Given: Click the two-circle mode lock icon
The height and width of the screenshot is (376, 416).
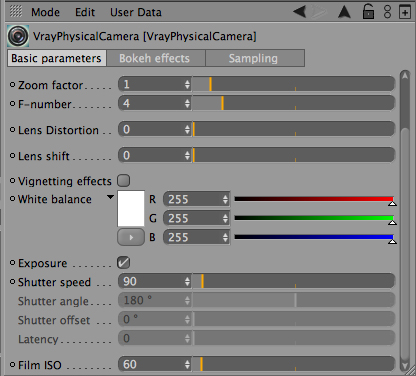Looking at the screenshot, I should 387,12.
